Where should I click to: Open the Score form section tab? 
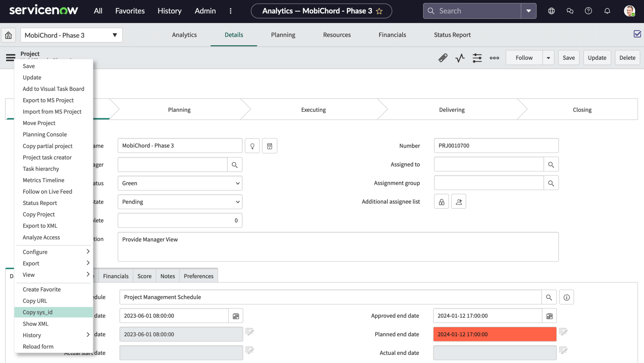point(144,276)
